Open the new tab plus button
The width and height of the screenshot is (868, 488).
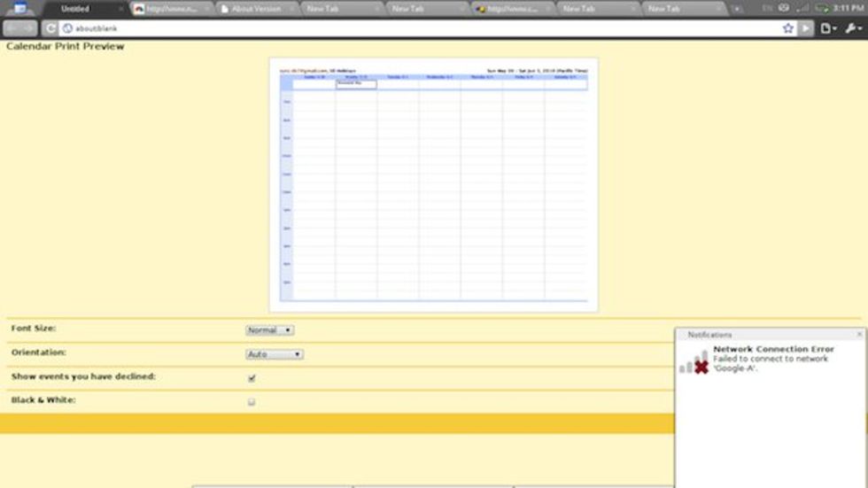pyautogui.click(x=737, y=9)
